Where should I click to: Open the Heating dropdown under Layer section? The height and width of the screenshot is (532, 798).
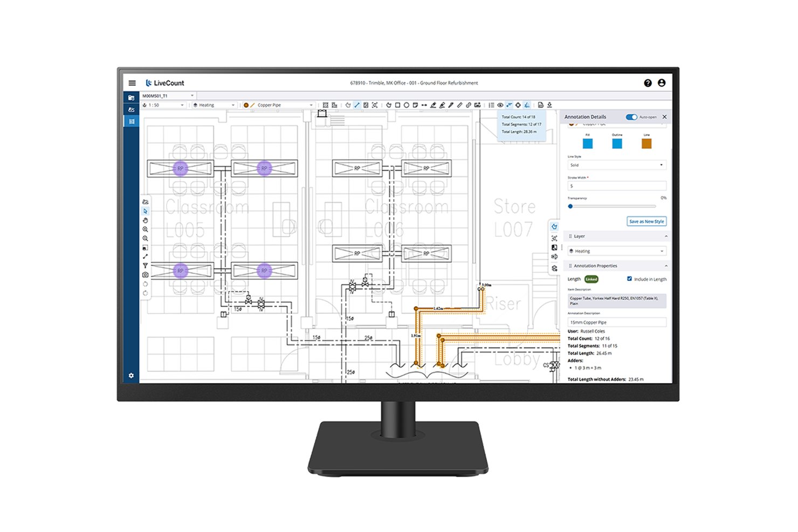tap(617, 251)
